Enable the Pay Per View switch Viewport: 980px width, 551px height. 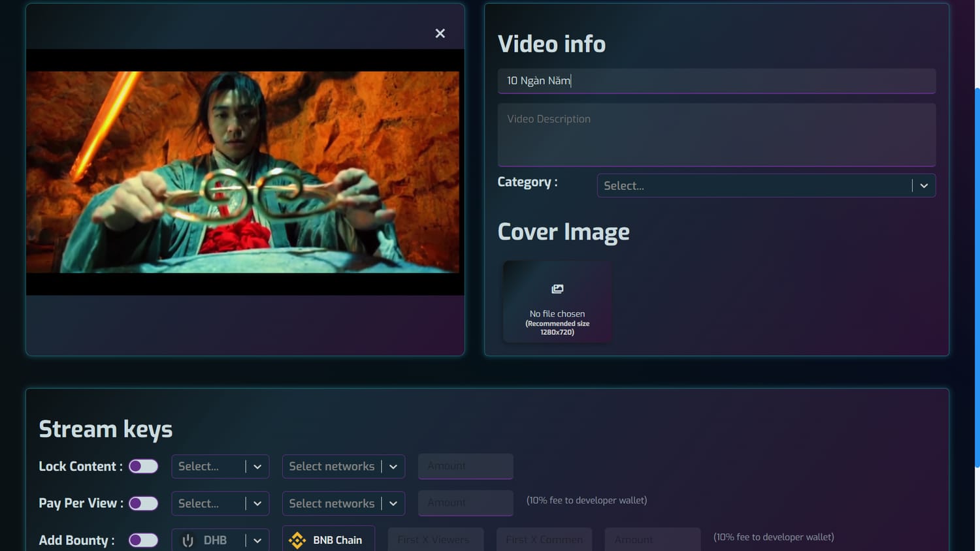click(144, 503)
